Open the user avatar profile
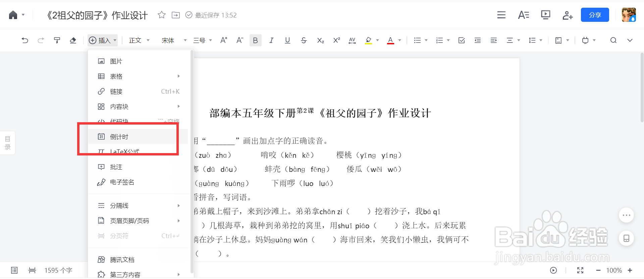This screenshot has height=279, width=644. coord(629,15)
